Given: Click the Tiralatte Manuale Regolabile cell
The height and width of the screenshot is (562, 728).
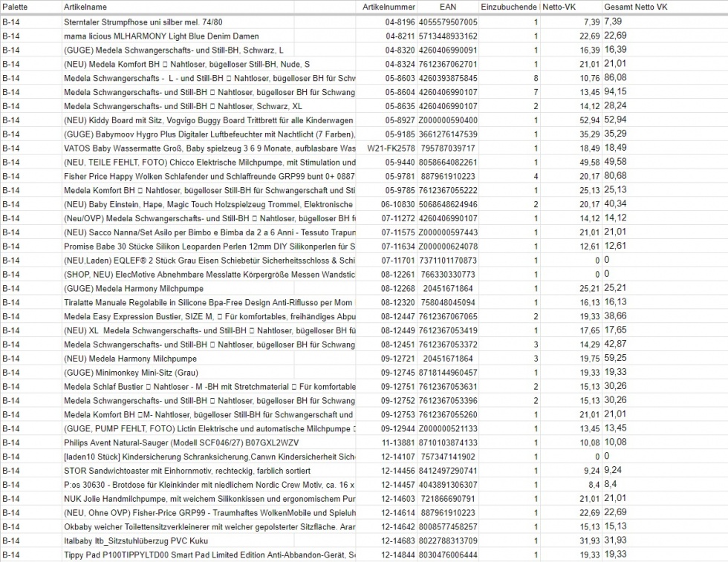Looking at the screenshot, I should pos(208,302).
